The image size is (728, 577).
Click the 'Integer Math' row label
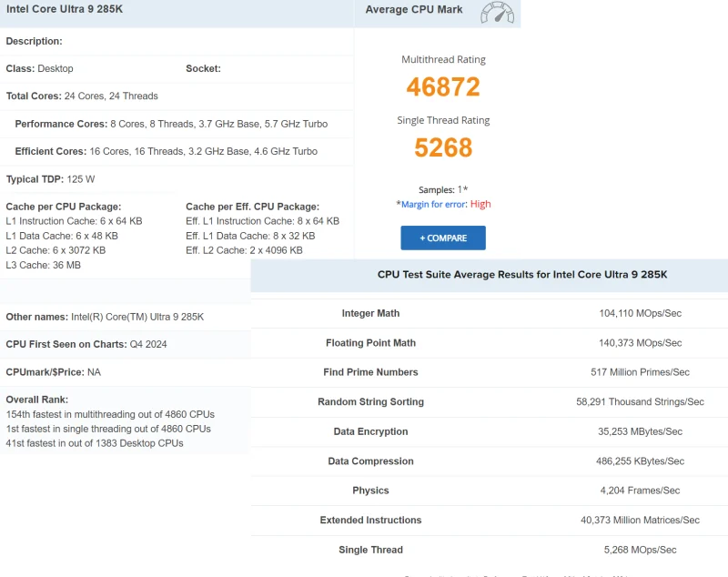click(x=370, y=313)
